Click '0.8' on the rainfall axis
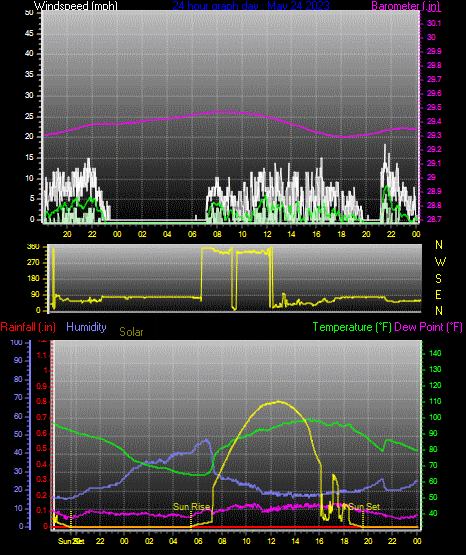 (x=42, y=402)
